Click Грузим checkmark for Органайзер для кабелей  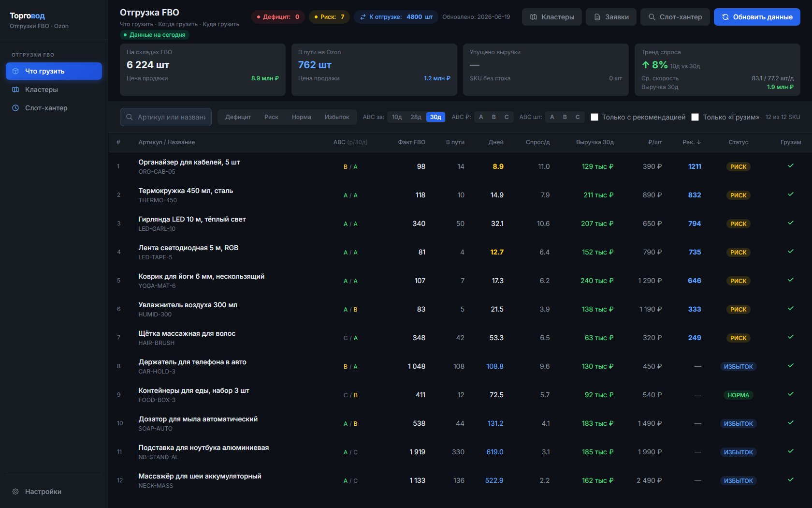(x=791, y=166)
